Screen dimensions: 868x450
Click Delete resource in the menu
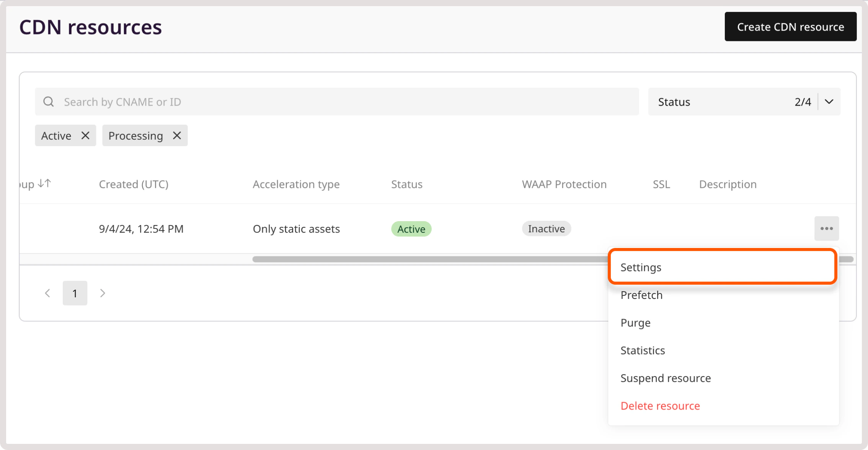pyautogui.click(x=660, y=405)
